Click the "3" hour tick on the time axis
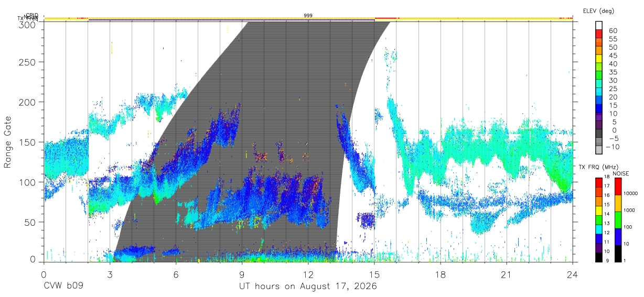 pos(110,273)
